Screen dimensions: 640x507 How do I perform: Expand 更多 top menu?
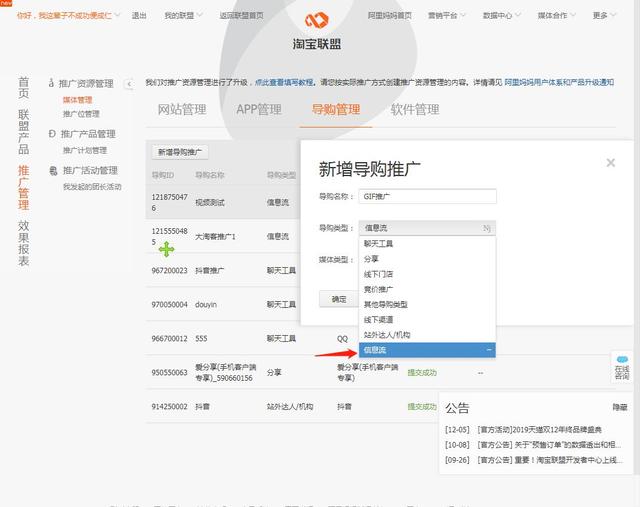[604, 16]
